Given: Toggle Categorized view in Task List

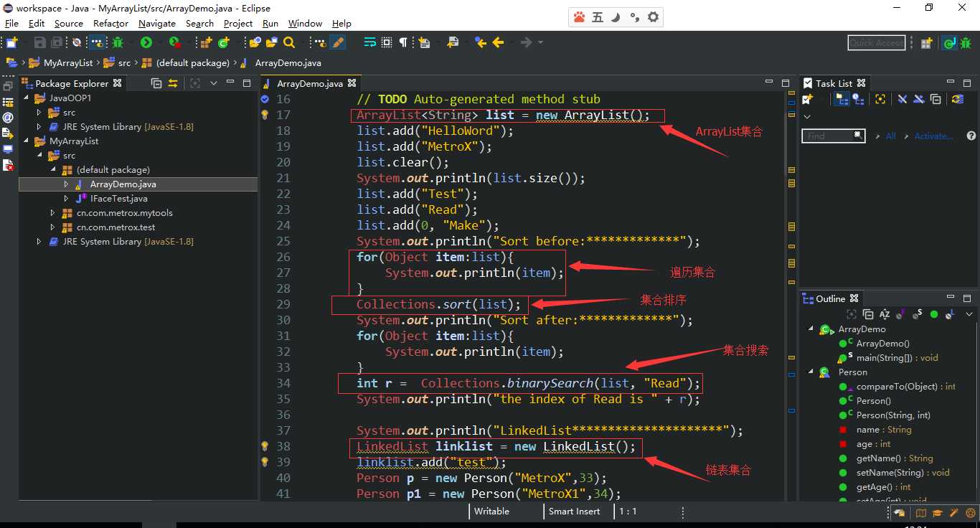Looking at the screenshot, I should [842, 98].
